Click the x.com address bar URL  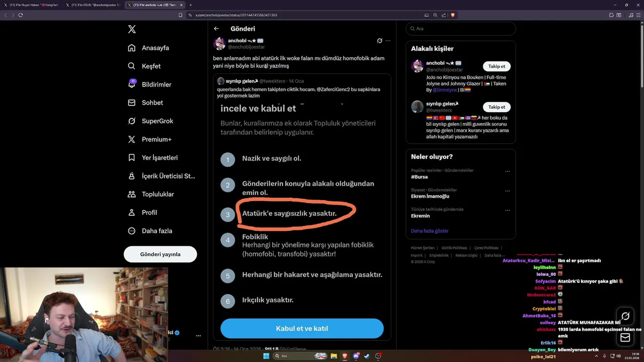236,15
